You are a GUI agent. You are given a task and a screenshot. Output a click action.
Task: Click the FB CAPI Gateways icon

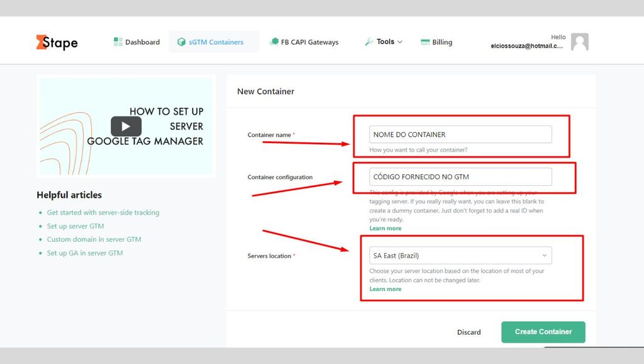274,42
